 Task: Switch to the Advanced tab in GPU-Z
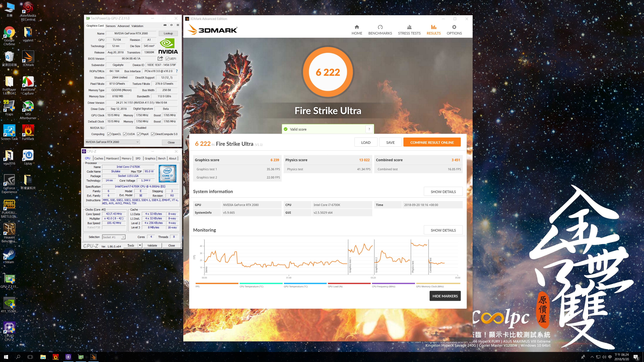(x=123, y=26)
